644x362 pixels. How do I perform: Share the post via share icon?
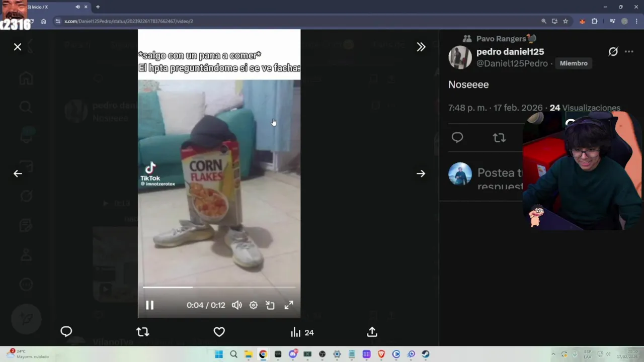click(x=372, y=332)
